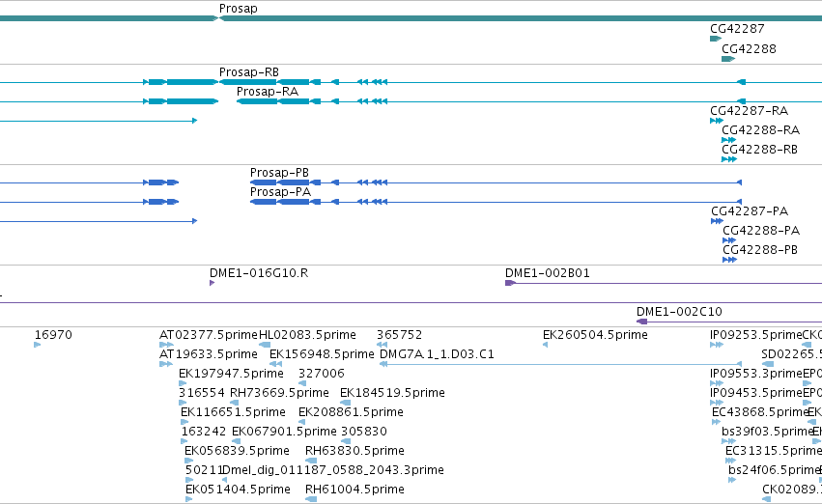822x504 pixels.
Task: Click the EK197947.5prime EST label
Action: click(231, 374)
